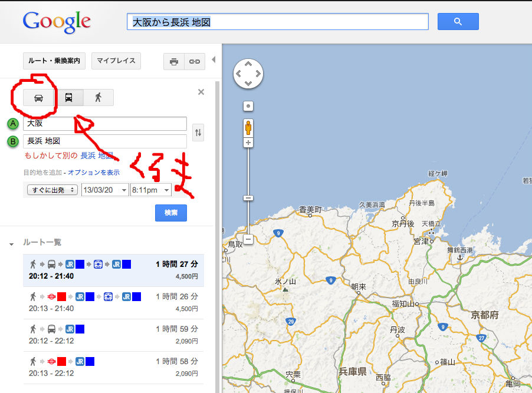Collapse the side panel arrow
The width and height of the screenshot is (532, 393).
(x=214, y=60)
